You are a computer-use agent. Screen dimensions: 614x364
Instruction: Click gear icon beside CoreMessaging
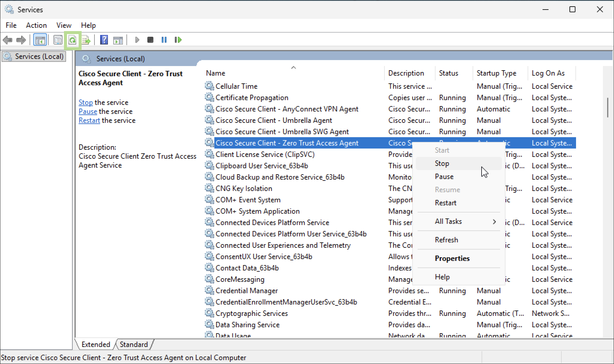tap(209, 279)
